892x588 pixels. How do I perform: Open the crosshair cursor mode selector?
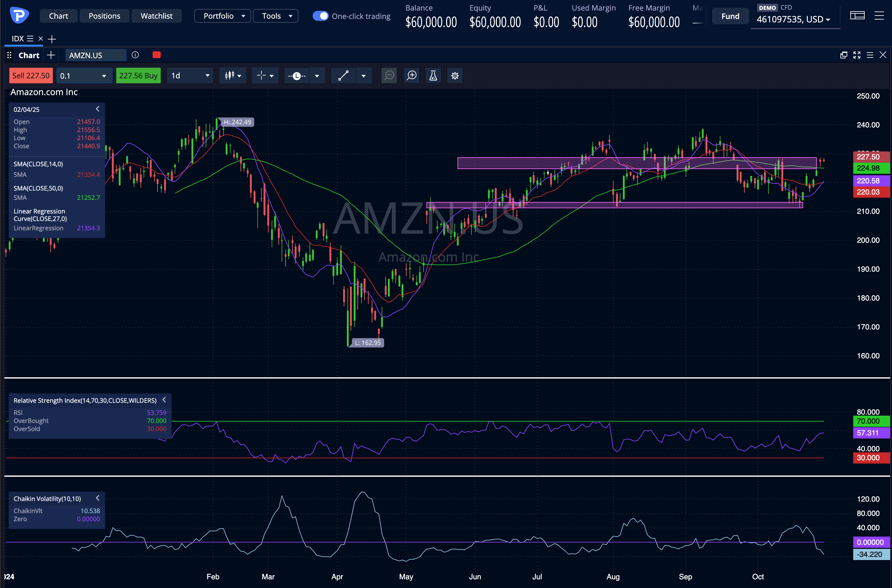(265, 76)
